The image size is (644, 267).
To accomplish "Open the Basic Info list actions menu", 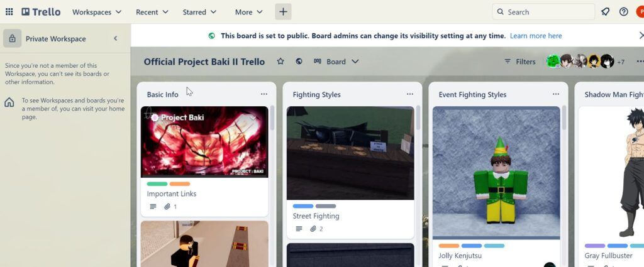I will (264, 94).
